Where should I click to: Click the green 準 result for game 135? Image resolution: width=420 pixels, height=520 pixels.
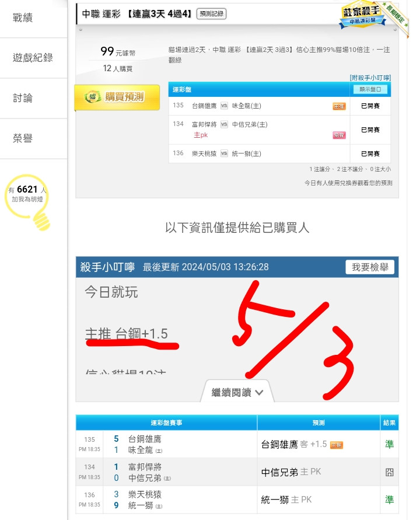point(389,444)
